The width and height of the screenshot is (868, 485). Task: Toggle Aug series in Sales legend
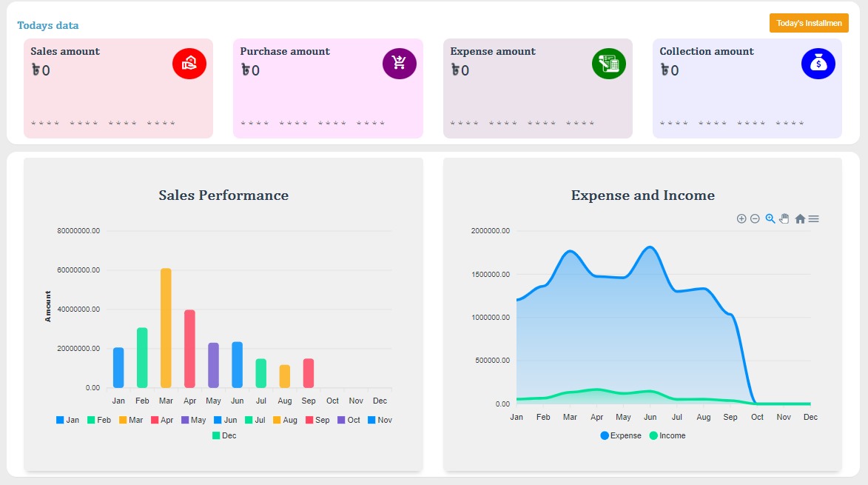(284, 420)
